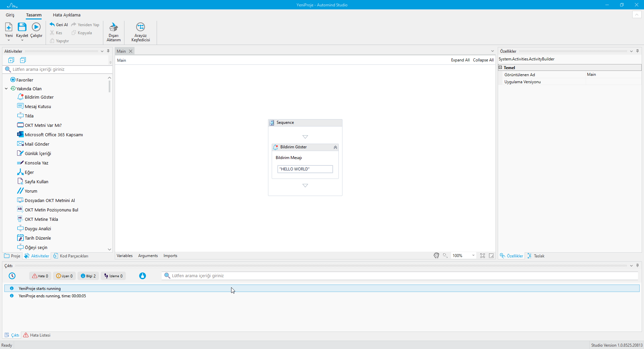Screen dimensions: 644x349
Task: Open the Variables tab
Action: tap(124, 256)
